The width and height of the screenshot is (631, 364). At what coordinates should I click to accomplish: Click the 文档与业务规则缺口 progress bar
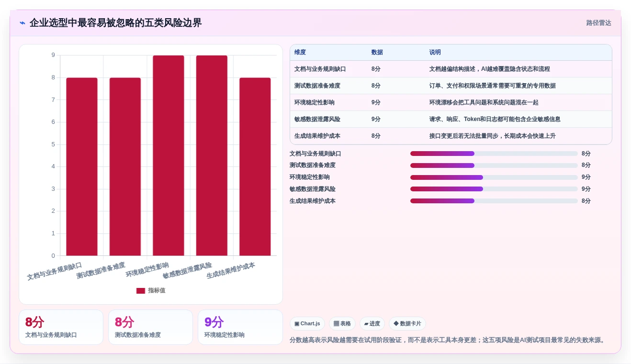494,154
